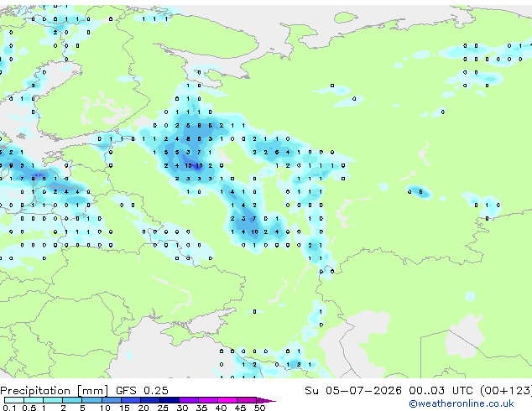Screen dimensions: 532x411
Task: Click the 10–15 mm blue legend swatch
Action: [111, 400]
